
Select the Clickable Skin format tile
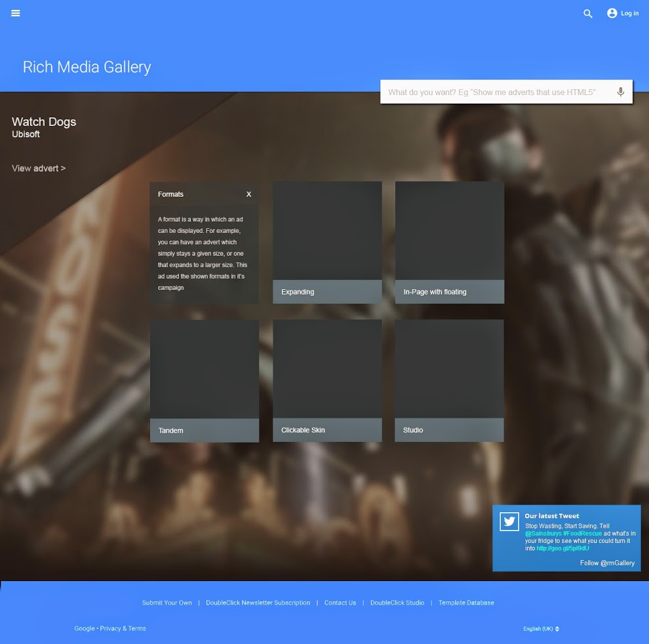(327, 380)
